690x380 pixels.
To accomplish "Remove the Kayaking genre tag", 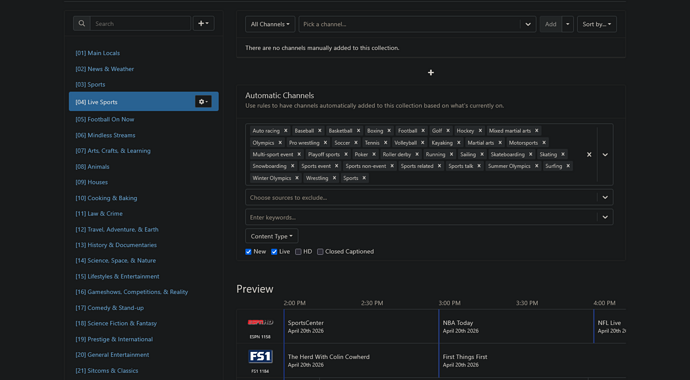I will (x=459, y=142).
